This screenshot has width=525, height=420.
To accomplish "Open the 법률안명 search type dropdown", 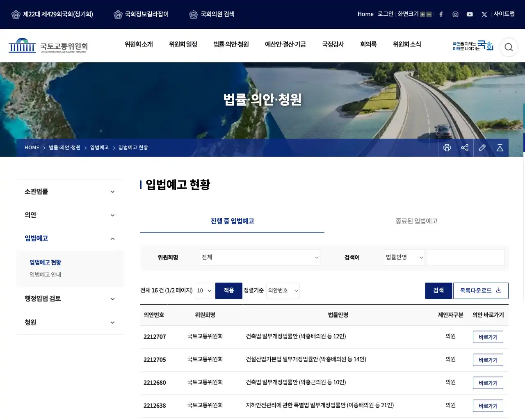I will [404, 258].
